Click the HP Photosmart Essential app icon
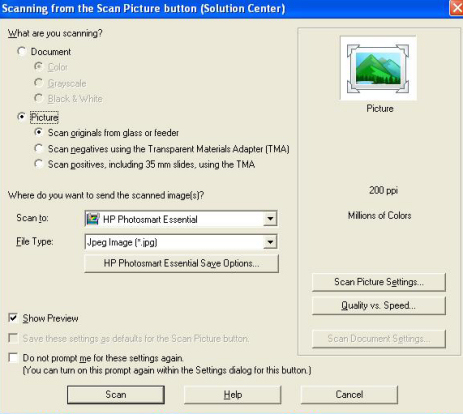 (93, 219)
